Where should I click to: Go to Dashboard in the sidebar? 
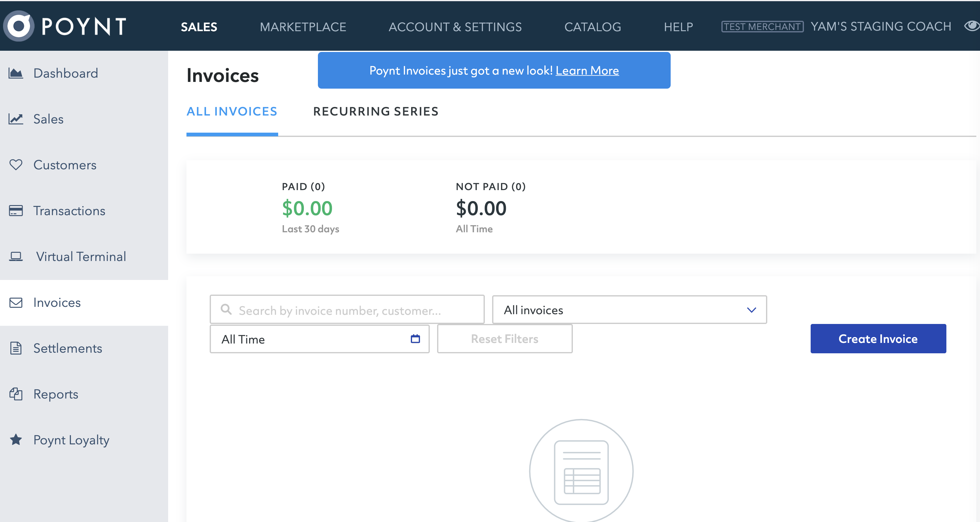(84, 73)
